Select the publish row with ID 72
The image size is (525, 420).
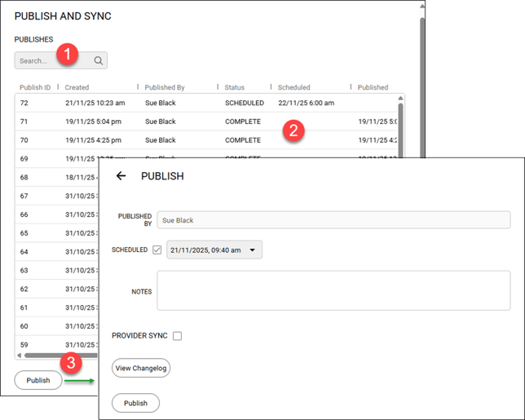163,104
